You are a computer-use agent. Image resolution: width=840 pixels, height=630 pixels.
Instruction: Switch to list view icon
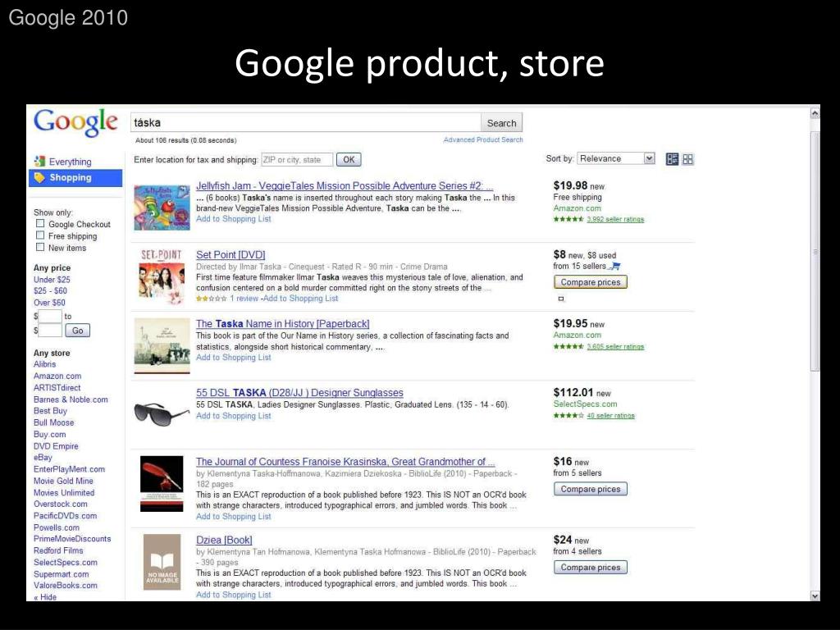(x=672, y=159)
